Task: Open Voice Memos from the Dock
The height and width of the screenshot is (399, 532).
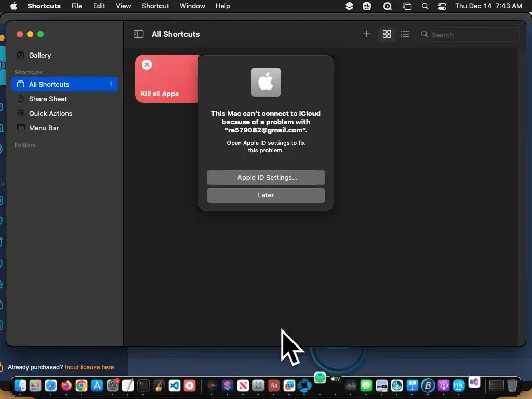Action: pos(212,385)
